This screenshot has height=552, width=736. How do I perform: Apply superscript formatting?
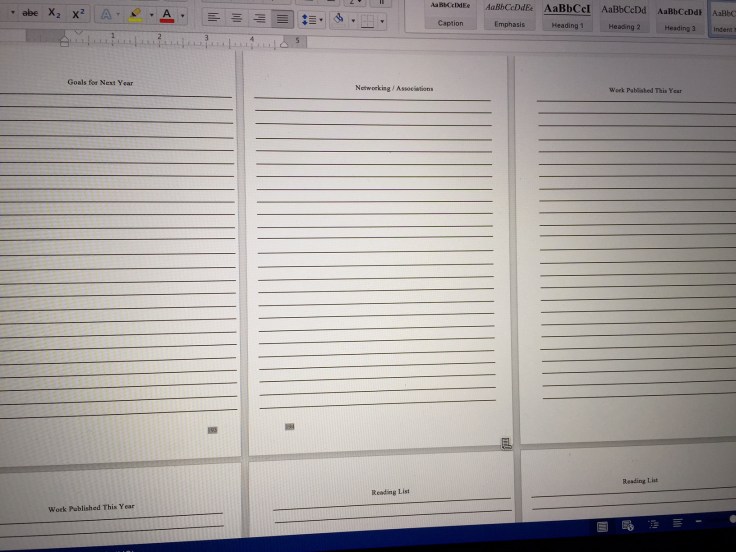78,14
